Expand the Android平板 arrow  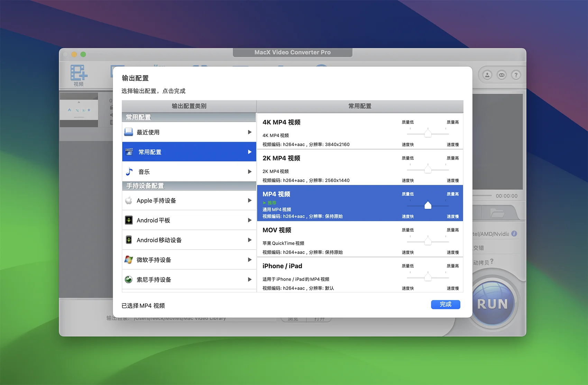[250, 220]
